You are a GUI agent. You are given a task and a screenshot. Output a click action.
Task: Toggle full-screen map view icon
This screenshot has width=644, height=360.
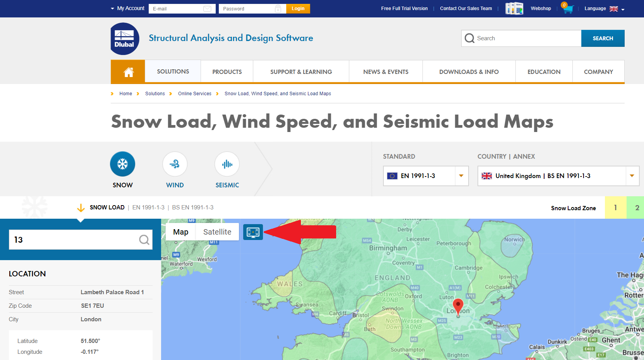coord(253,232)
